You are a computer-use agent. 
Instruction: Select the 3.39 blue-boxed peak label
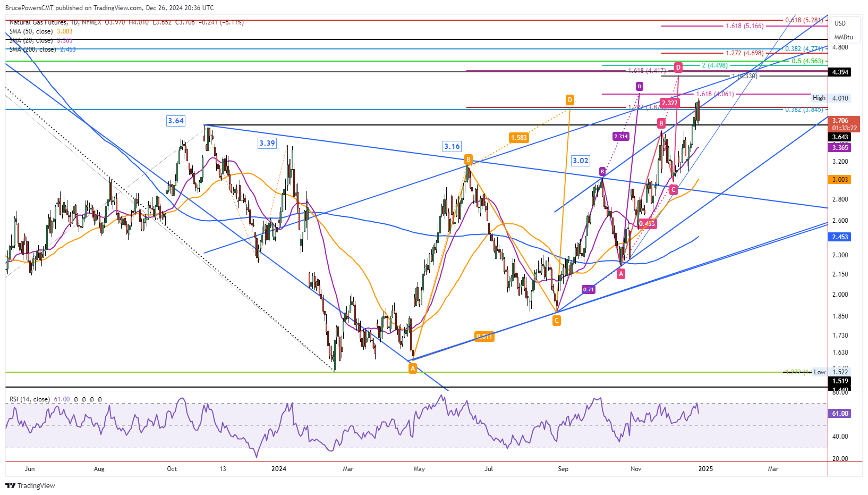coord(267,143)
